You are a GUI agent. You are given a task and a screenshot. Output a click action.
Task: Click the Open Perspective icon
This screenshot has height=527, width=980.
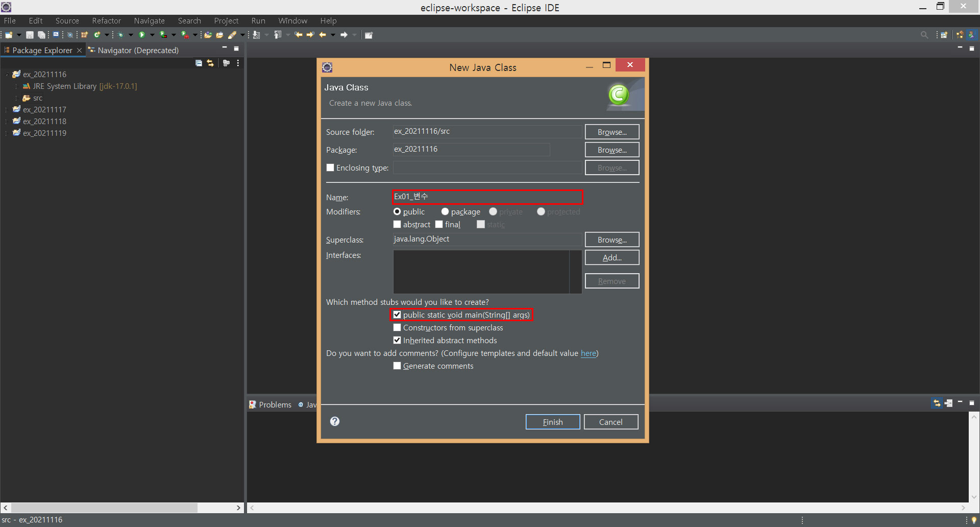pyautogui.click(x=944, y=35)
